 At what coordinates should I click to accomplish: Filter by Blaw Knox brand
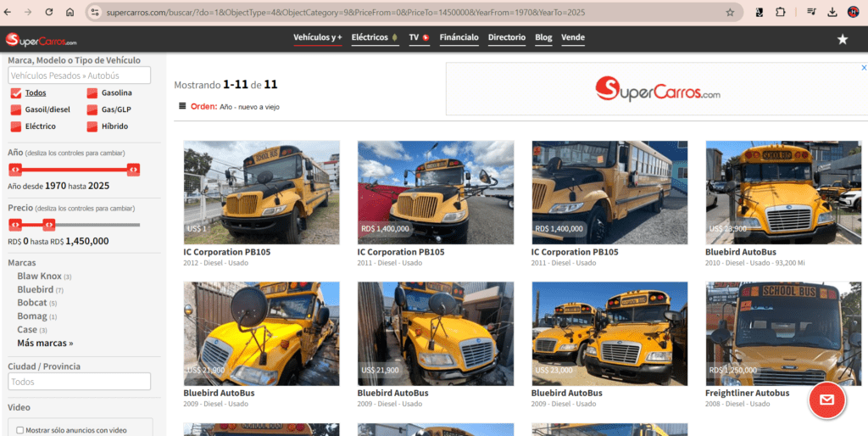tap(39, 276)
